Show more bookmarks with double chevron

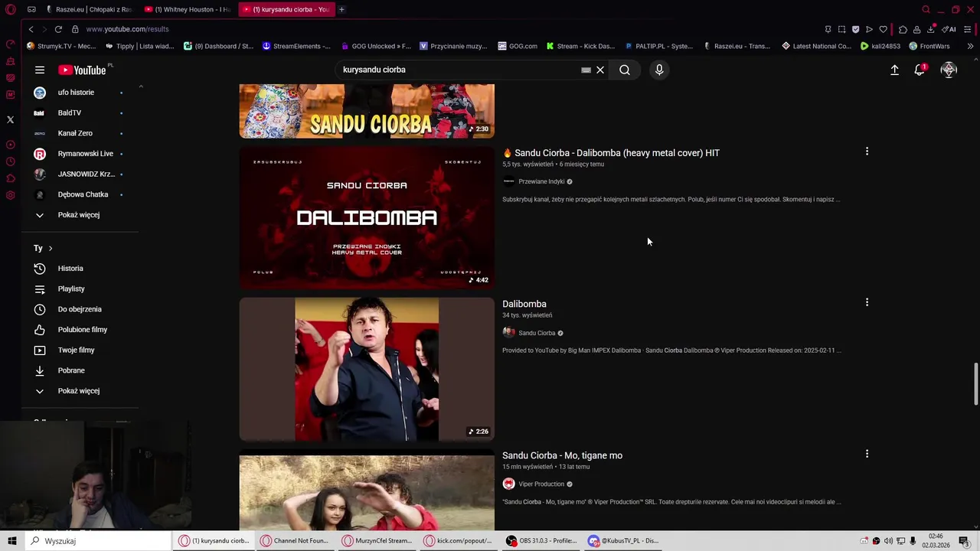coord(970,46)
